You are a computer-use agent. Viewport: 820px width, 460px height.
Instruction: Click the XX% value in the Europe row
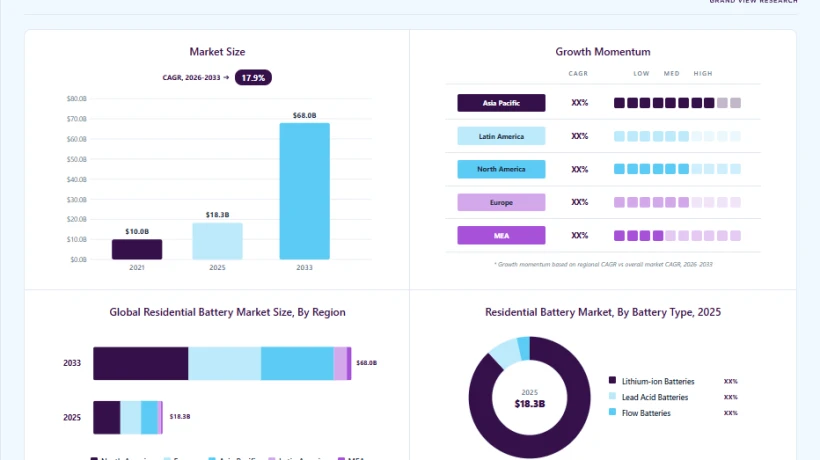tap(579, 202)
